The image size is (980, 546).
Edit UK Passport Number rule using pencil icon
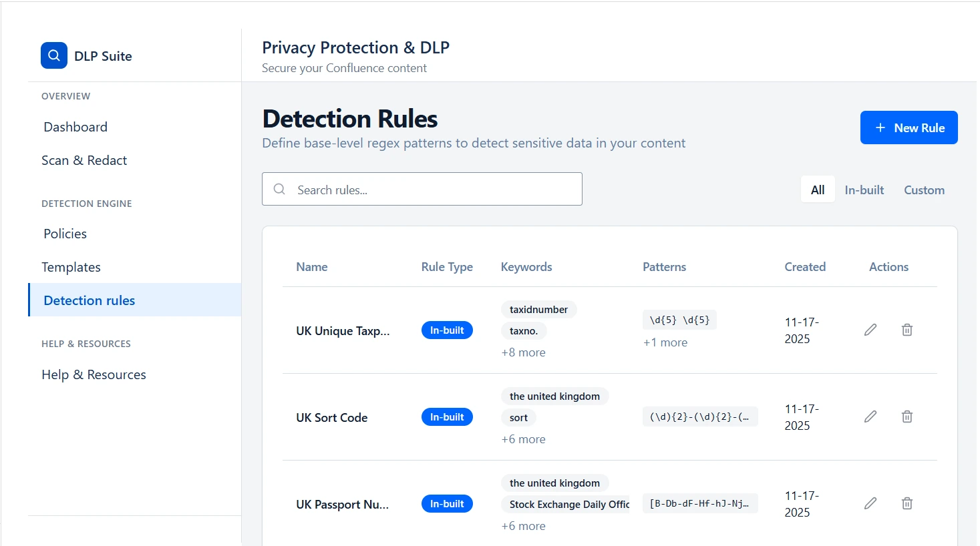pyautogui.click(x=870, y=503)
